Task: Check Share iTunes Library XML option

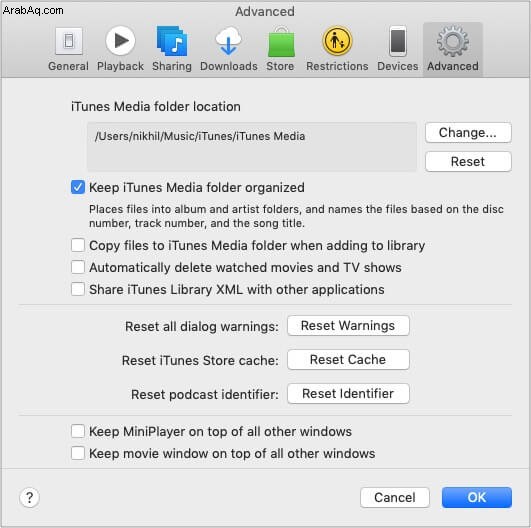Action: [x=78, y=289]
